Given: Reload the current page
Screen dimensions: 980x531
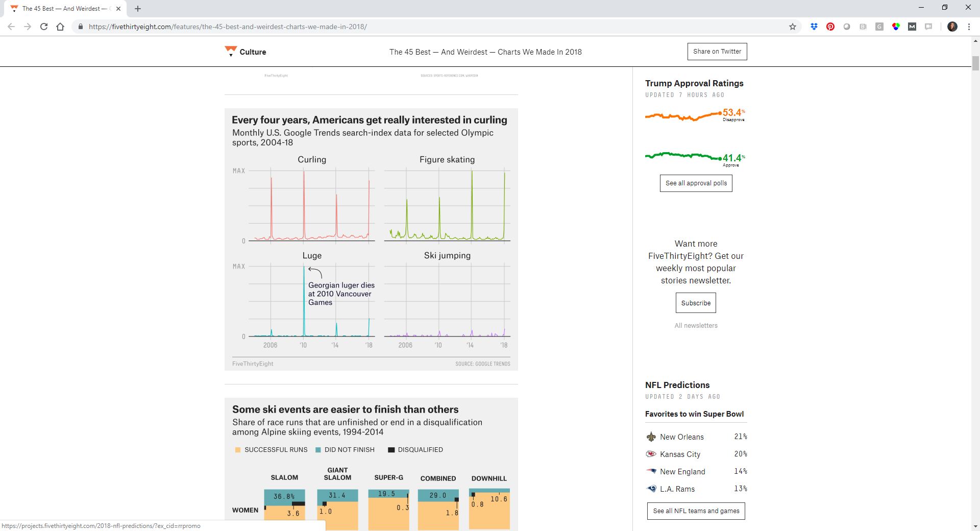Looking at the screenshot, I should click(43, 27).
